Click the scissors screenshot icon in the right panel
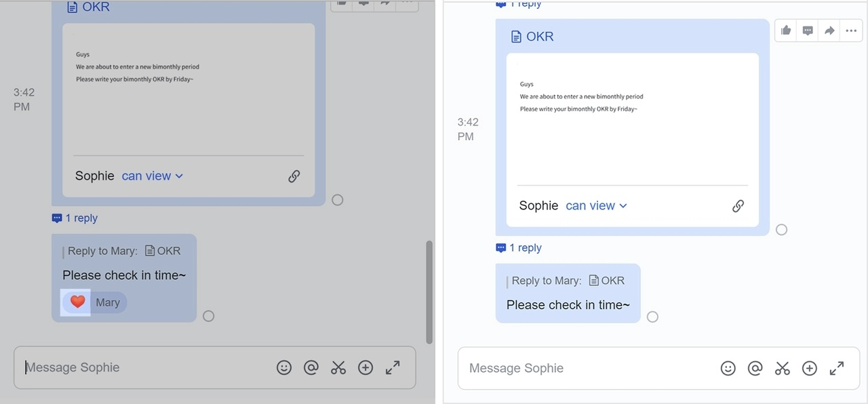The width and height of the screenshot is (868, 404). coord(783,368)
